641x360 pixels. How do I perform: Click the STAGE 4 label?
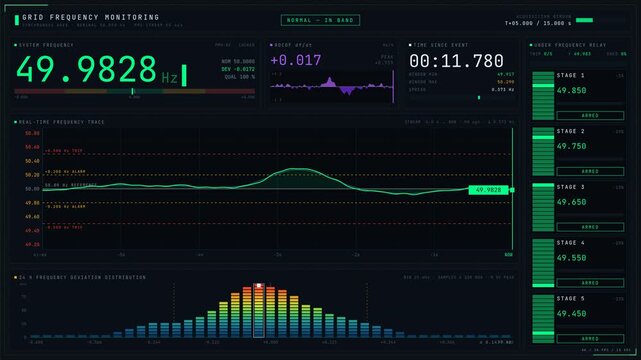[570, 243]
